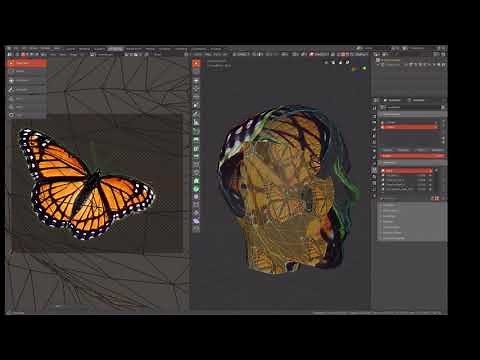The width and height of the screenshot is (480, 360).
Task: Select the red highlighted shape key row
Action: click(x=407, y=171)
